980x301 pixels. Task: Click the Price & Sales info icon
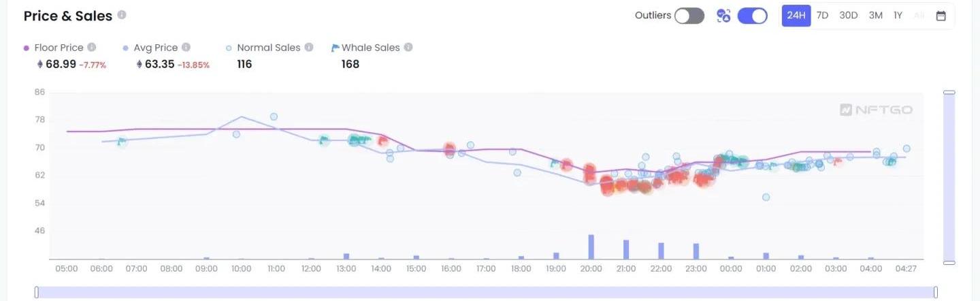coord(122,15)
